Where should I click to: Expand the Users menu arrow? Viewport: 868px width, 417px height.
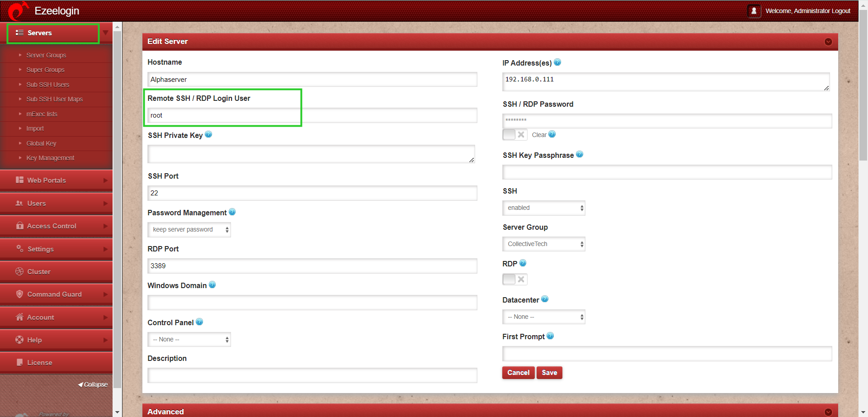coord(105,203)
